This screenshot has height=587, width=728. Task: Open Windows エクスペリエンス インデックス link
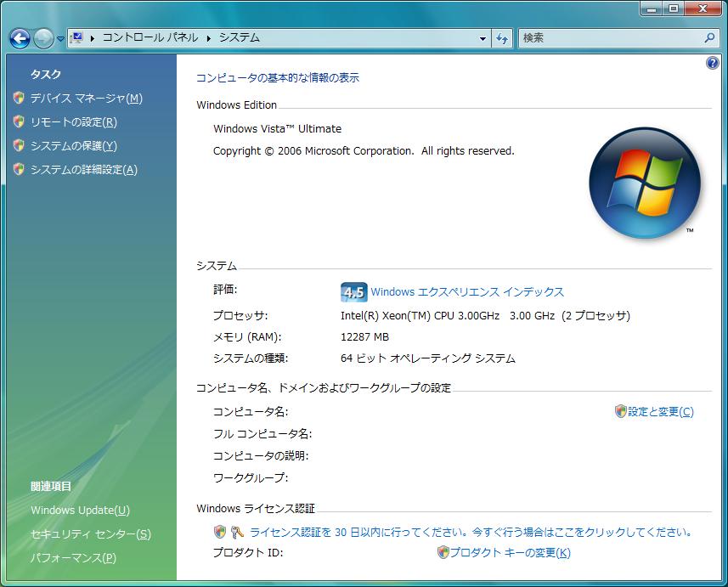tap(467, 292)
